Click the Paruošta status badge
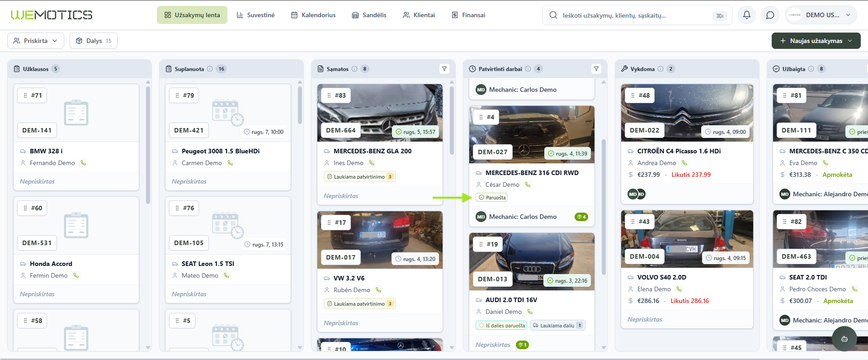 coord(492,197)
